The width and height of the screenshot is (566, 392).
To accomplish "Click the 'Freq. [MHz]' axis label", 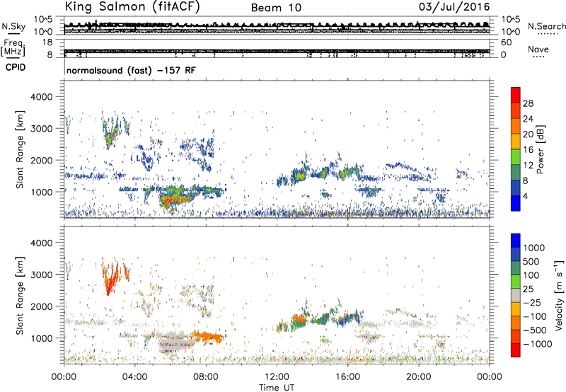I will coord(14,47).
